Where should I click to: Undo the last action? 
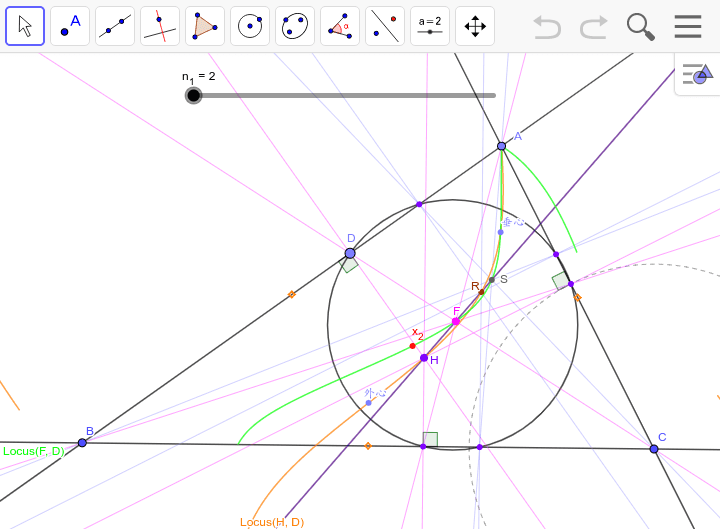point(547,27)
